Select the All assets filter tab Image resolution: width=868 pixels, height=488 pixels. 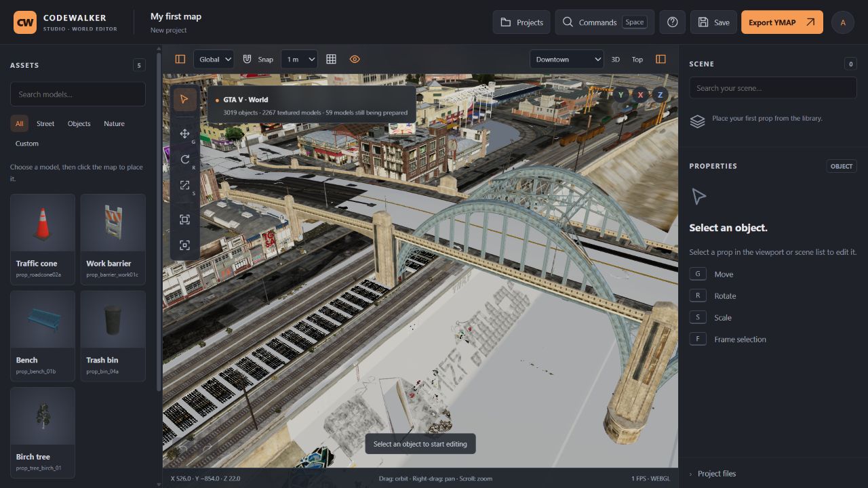click(19, 123)
